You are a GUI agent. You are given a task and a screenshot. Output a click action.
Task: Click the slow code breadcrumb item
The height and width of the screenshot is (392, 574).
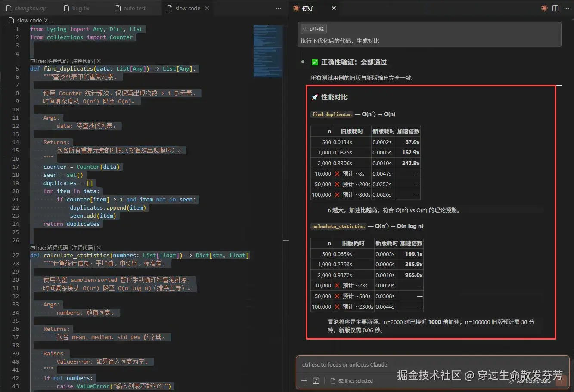coord(29,20)
